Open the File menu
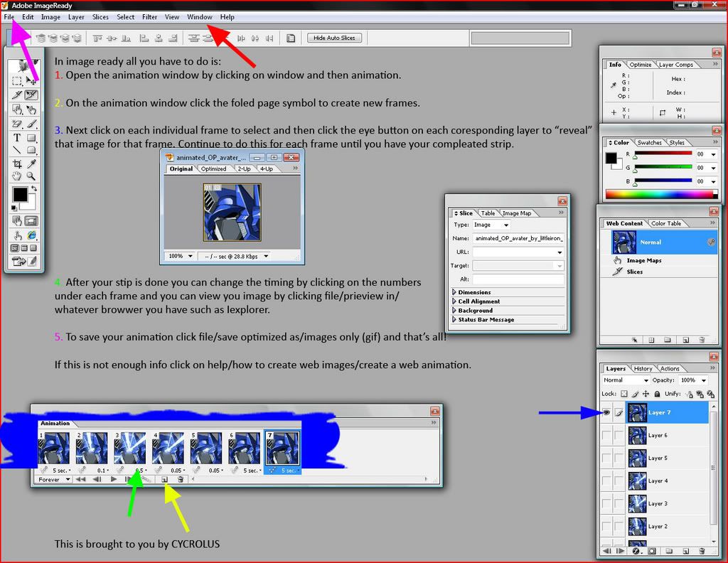The height and width of the screenshot is (563, 728). click(x=9, y=17)
